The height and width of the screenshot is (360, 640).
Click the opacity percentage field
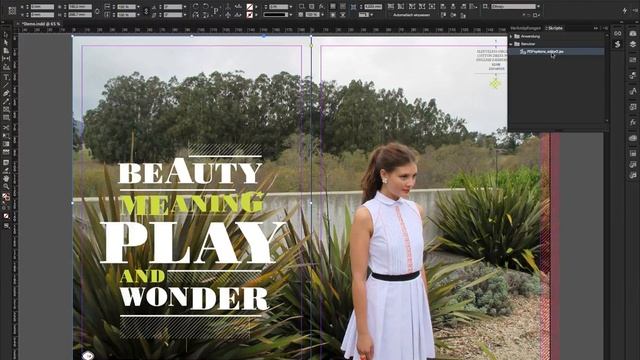[312, 15]
